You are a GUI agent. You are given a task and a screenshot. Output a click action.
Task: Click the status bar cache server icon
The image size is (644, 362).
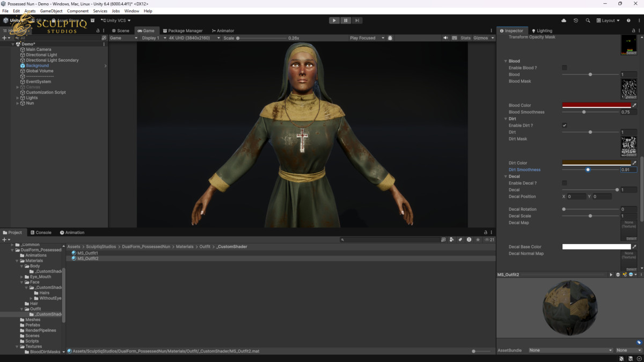point(631,358)
